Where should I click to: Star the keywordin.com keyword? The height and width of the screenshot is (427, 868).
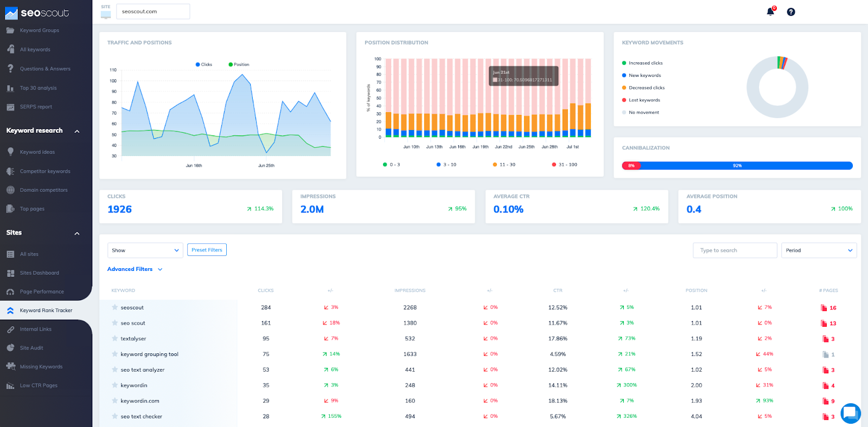(x=114, y=400)
